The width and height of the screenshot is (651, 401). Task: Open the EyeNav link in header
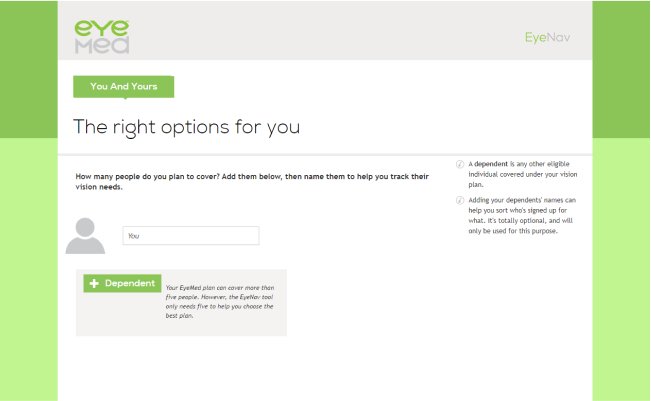pyautogui.click(x=547, y=37)
